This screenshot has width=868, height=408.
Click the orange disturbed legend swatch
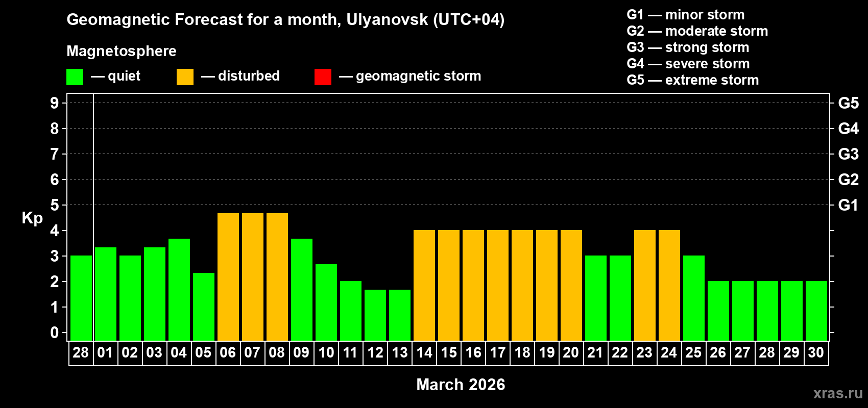tap(185, 77)
